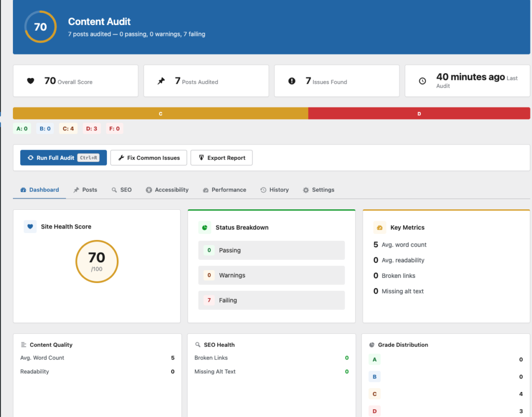Run the full audit
Image resolution: width=532 pixels, height=417 pixels.
pyautogui.click(x=63, y=158)
